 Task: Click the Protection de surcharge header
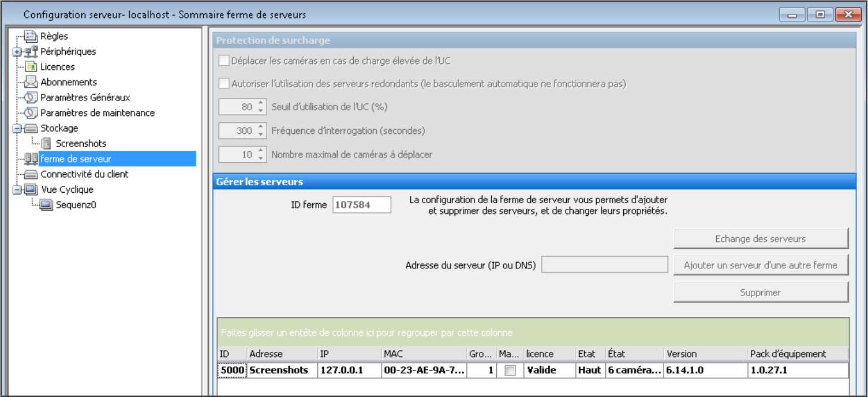pyautogui.click(x=534, y=40)
